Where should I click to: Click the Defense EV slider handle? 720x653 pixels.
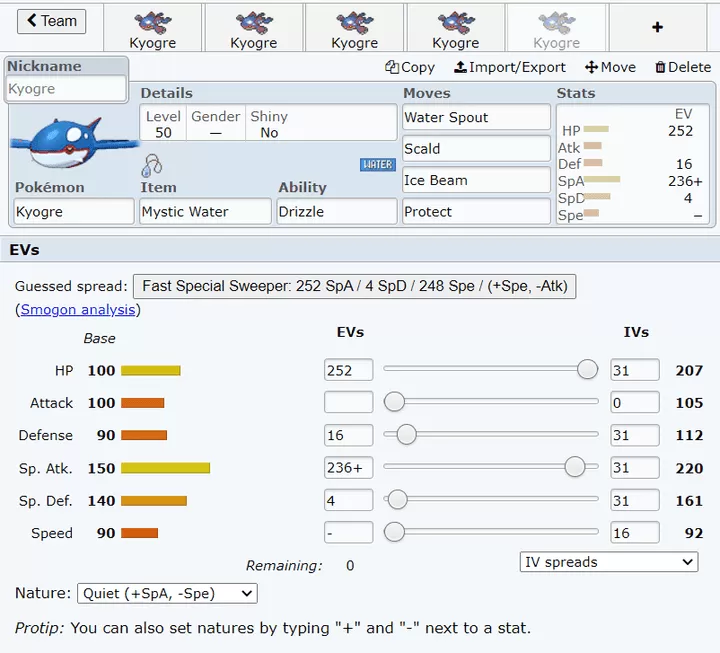tap(406, 434)
